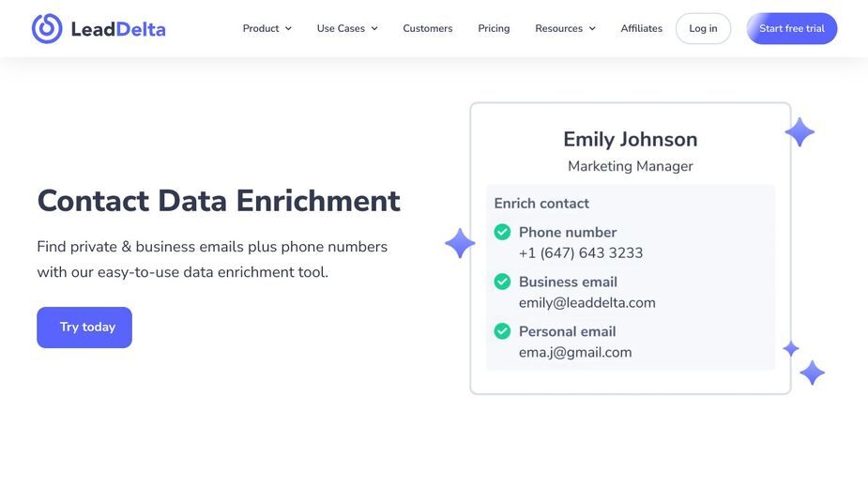Go to the Pricing page
868x488 pixels.
(x=494, y=28)
